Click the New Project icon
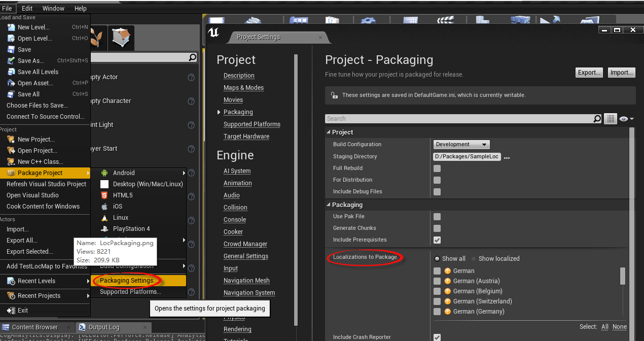This screenshot has height=341, width=644. pos(11,139)
